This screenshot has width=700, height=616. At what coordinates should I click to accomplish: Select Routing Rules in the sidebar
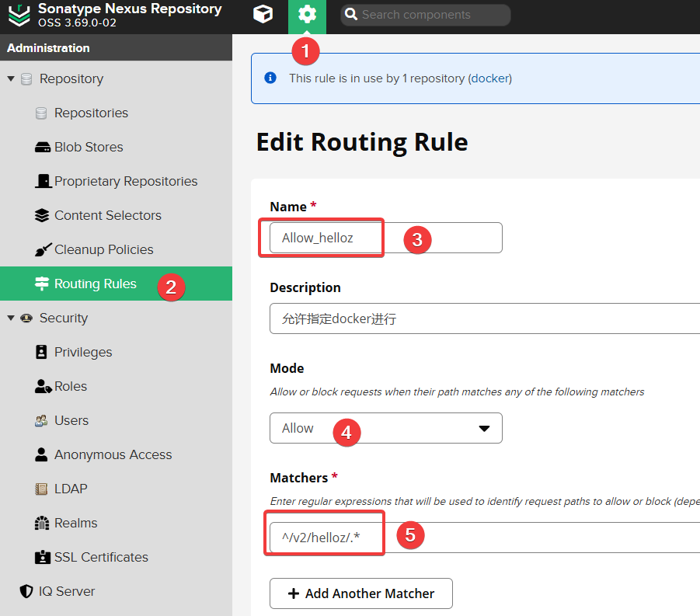pyautogui.click(x=95, y=284)
